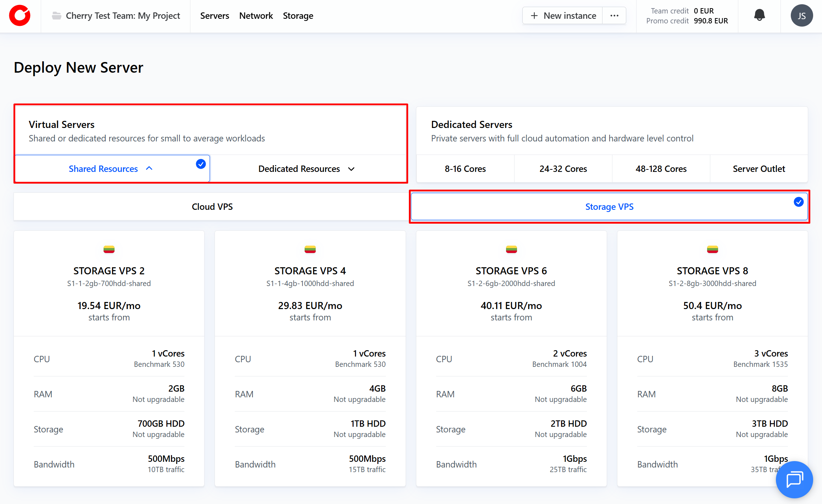
Task: Open the notifications bell
Action: (759, 15)
